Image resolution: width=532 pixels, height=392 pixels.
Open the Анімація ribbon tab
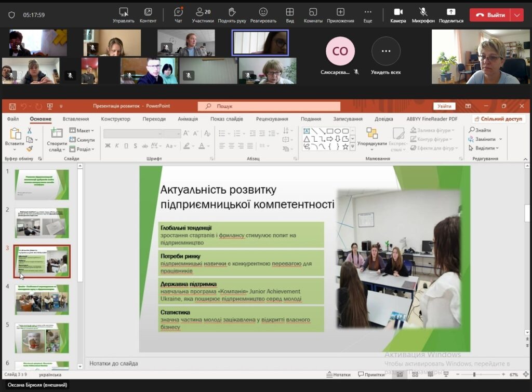pyautogui.click(x=188, y=119)
